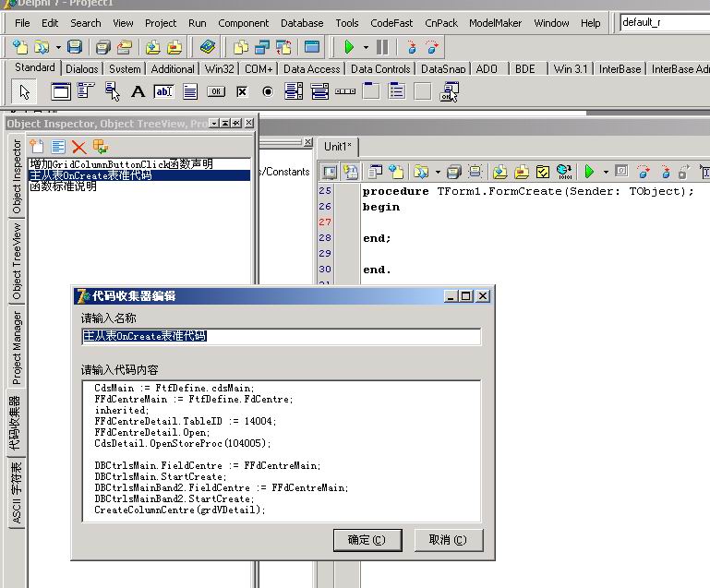Switch to the Data Access palette tab
This screenshot has height=588, width=710.
coord(311,69)
